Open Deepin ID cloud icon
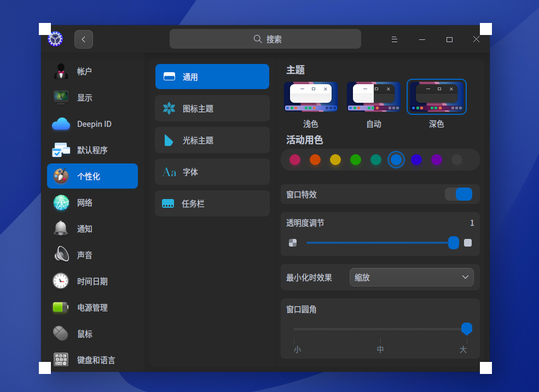This screenshot has width=539, height=392. [x=61, y=124]
